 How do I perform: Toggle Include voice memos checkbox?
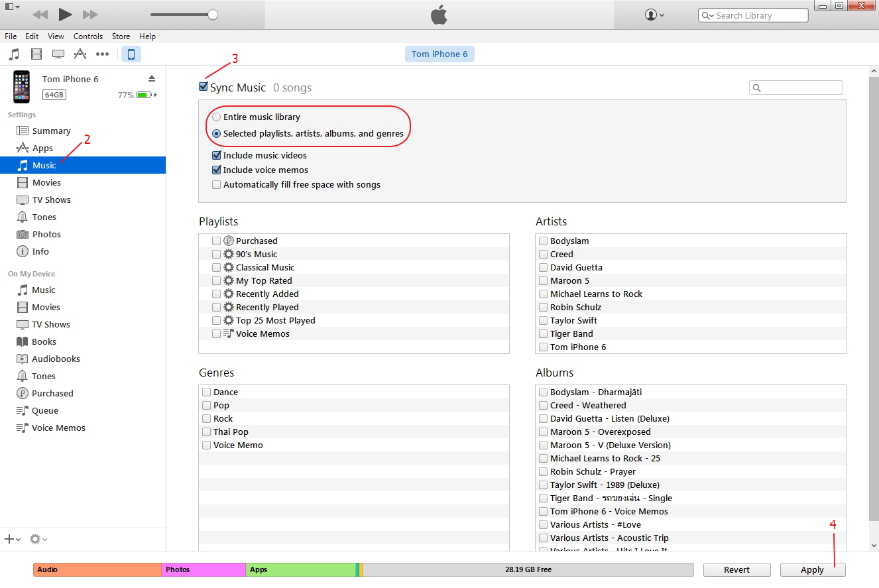tap(216, 170)
